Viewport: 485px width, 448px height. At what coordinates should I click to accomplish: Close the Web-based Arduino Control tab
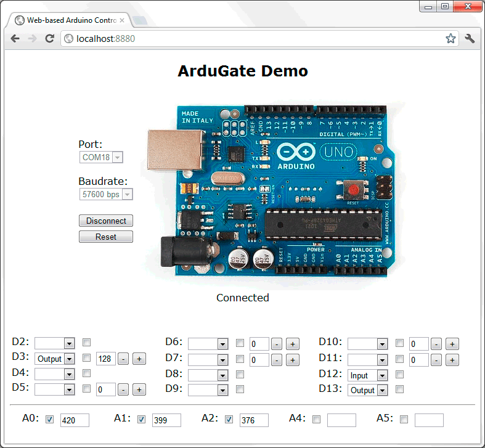tap(122, 20)
